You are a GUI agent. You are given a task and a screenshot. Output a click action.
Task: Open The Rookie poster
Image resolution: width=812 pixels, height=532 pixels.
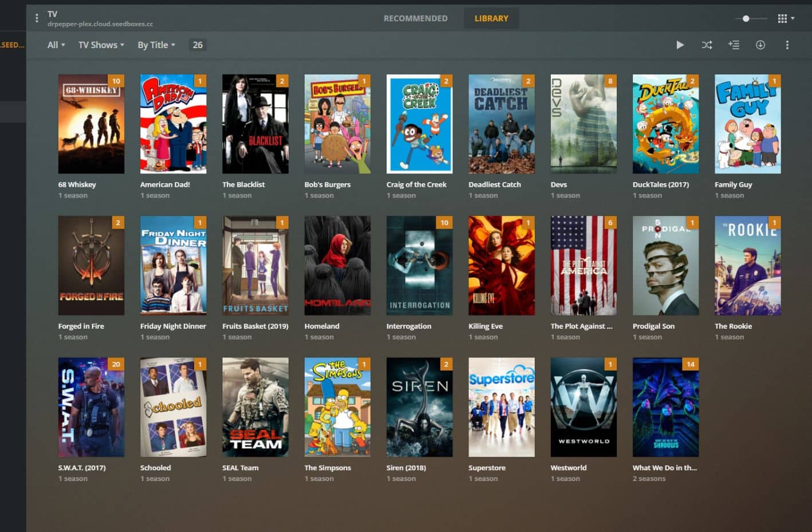pyautogui.click(x=748, y=265)
